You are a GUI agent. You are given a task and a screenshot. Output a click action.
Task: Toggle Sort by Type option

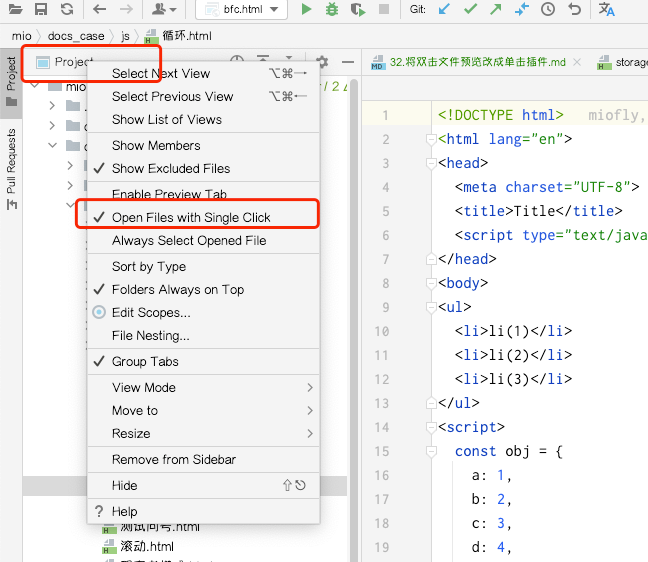(x=203, y=267)
